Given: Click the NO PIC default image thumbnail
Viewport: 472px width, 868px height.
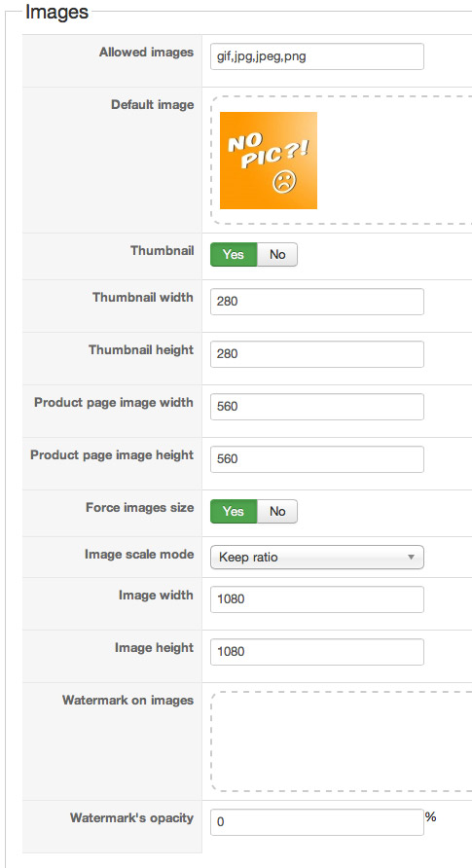Looking at the screenshot, I should pos(269,161).
